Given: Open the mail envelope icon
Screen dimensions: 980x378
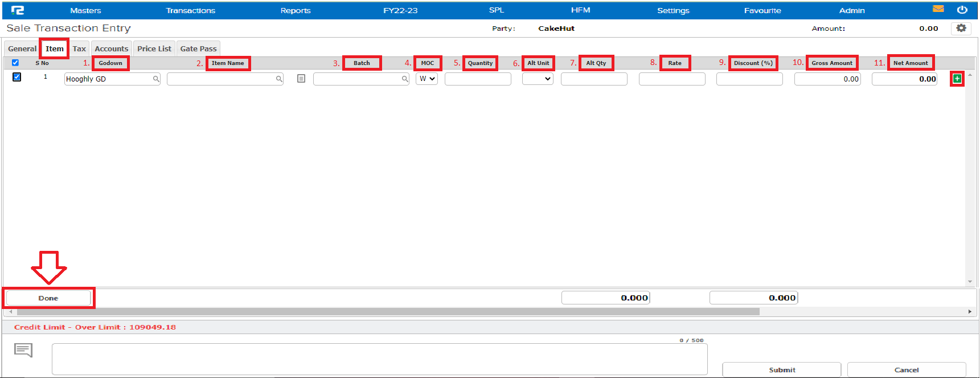Looking at the screenshot, I should coord(938,9).
